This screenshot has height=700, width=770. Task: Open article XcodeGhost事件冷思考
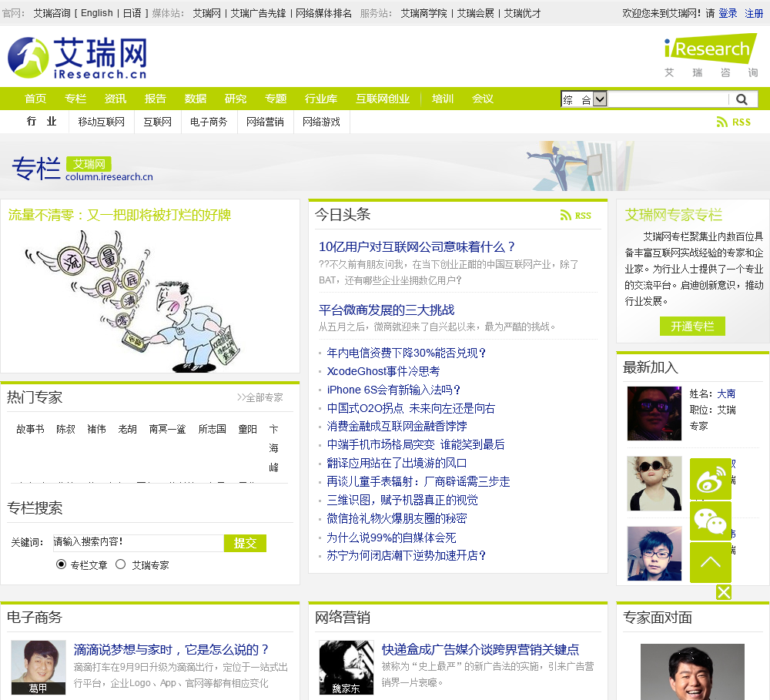(383, 371)
